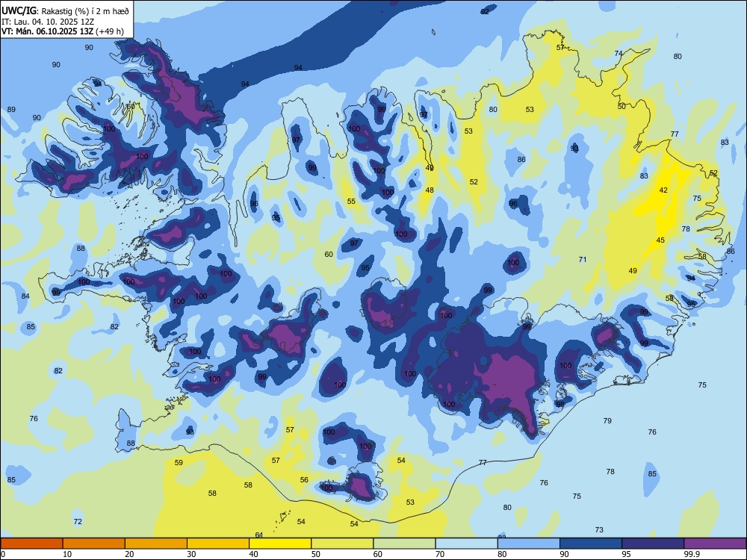The width and height of the screenshot is (747, 560).
Task: Click the purple legend swatch above 99.9
Action: [x=715, y=544]
